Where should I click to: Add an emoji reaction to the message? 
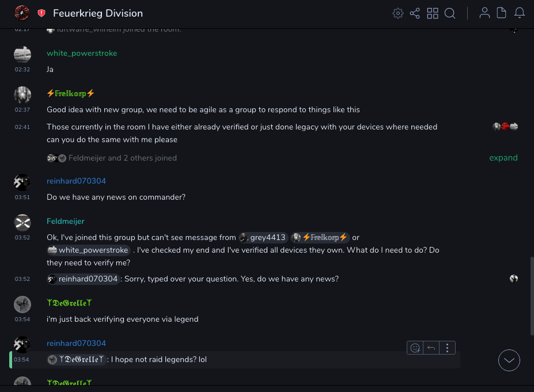coord(415,348)
